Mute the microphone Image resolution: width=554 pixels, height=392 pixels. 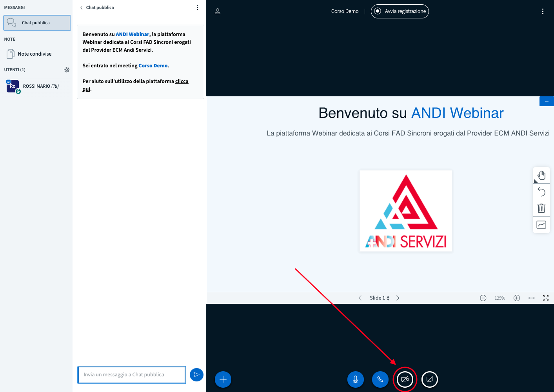pos(356,379)
